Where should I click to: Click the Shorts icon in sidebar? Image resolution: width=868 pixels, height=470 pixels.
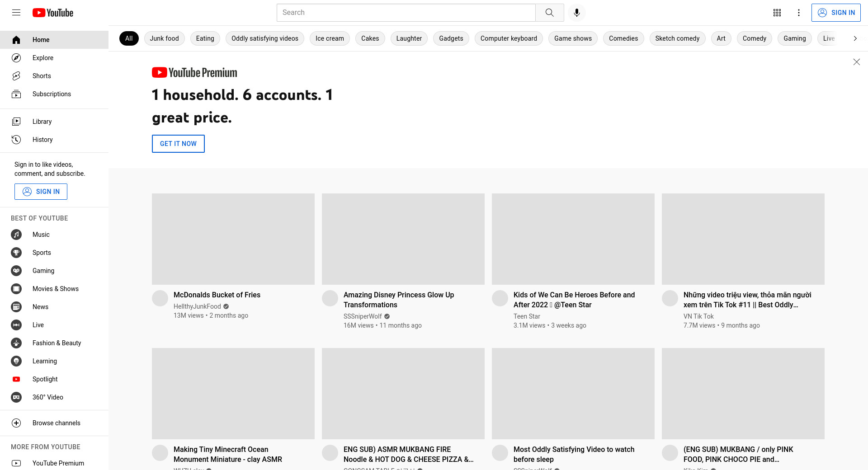click(16, 76)
